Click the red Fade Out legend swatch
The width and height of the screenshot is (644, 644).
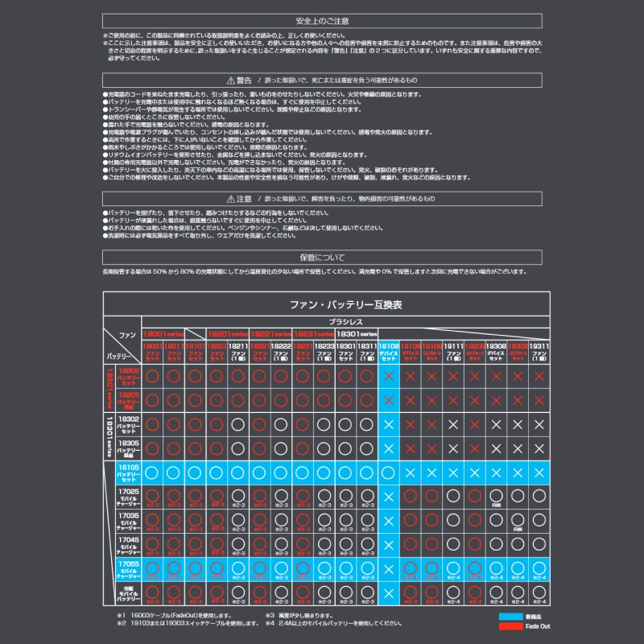[x=510, y=626]
